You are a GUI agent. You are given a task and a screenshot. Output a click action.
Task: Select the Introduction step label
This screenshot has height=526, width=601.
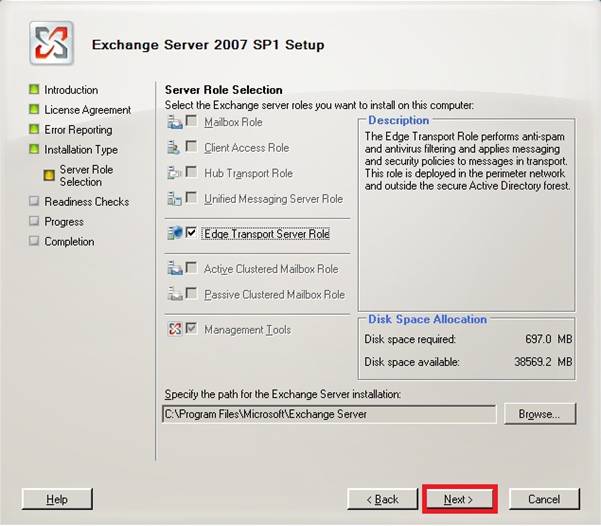[x=71, y=90]
